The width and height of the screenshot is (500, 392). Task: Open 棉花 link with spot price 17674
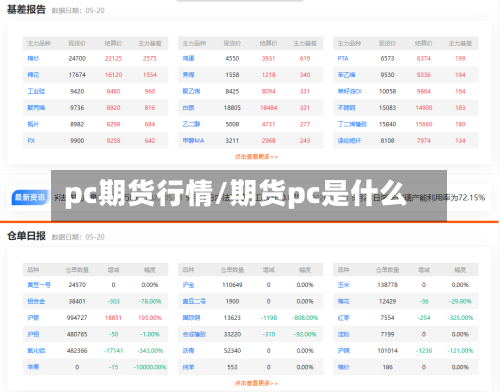pos(33,75)
